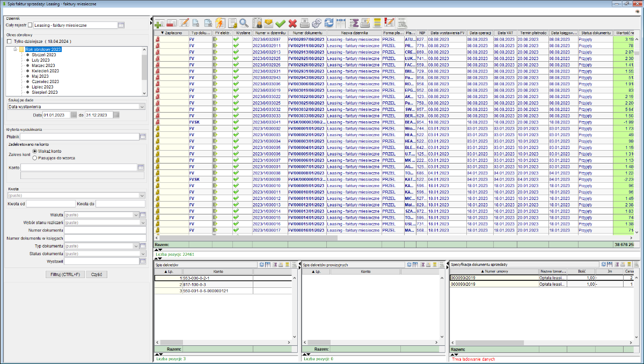
Task: Click the 'Czyść' button
Action: click(97, 274)
